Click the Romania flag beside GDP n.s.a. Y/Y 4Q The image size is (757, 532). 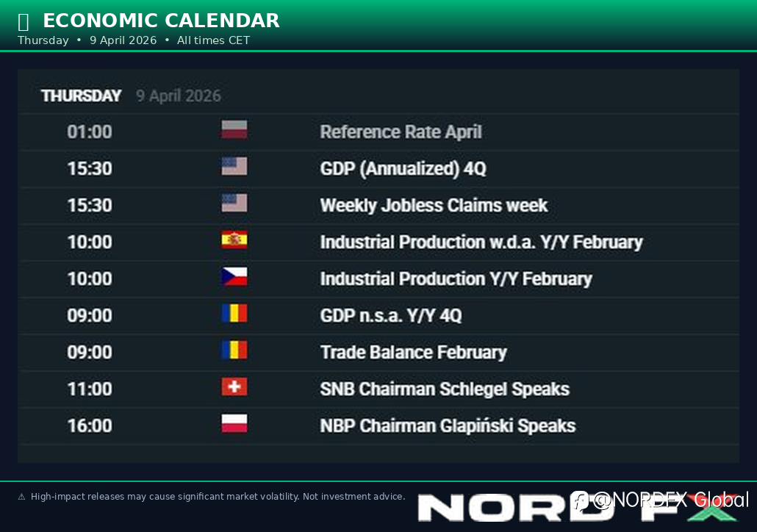pyautogui.click(x=234, y=314)
